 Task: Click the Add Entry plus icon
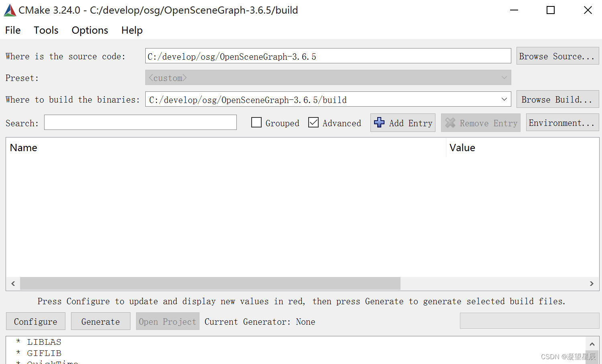(379, 123)
